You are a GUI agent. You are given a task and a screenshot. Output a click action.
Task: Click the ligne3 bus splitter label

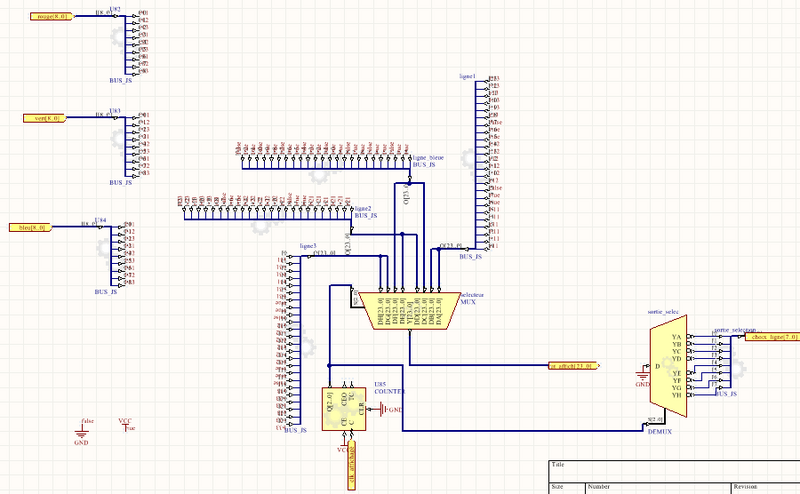coord(308,246)
